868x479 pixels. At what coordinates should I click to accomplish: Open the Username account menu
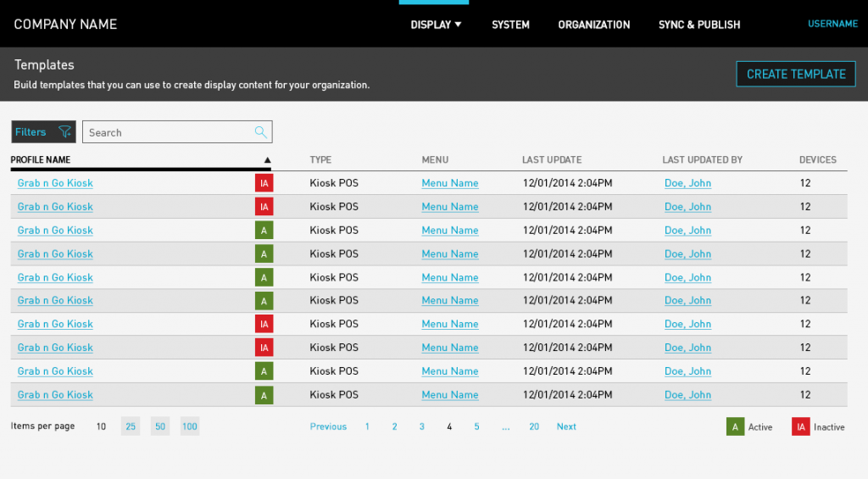pos(832,24)
